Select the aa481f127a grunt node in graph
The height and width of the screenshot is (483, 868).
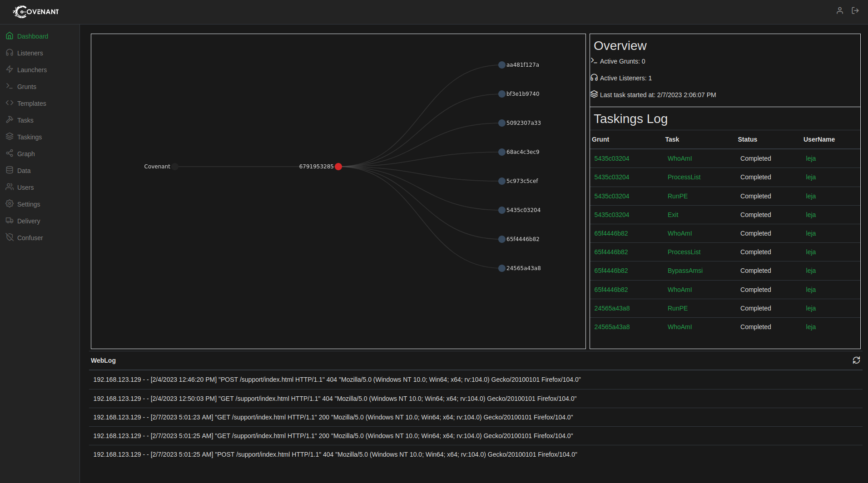(501, 65)
